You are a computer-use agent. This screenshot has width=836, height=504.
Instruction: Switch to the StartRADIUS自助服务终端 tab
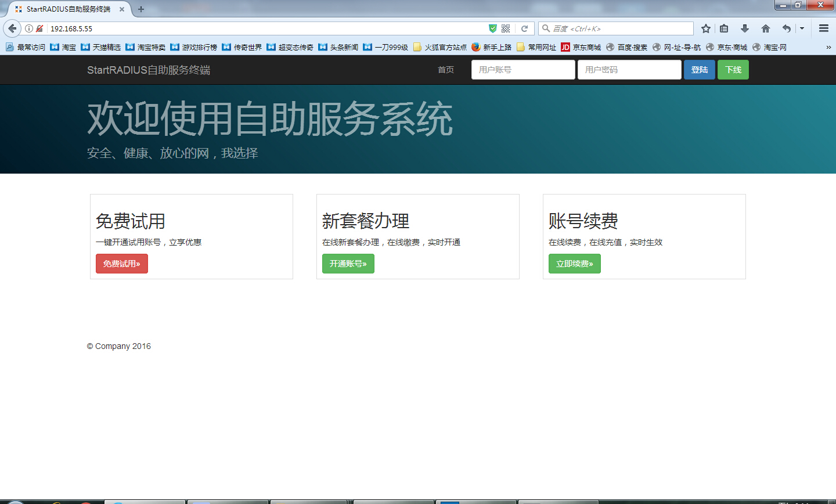point(68,9)
